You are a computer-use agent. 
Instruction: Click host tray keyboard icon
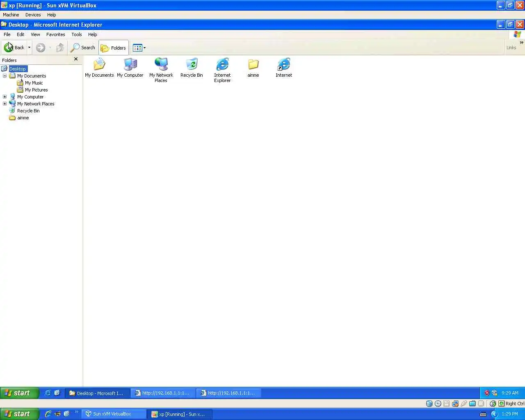point(483,414)
